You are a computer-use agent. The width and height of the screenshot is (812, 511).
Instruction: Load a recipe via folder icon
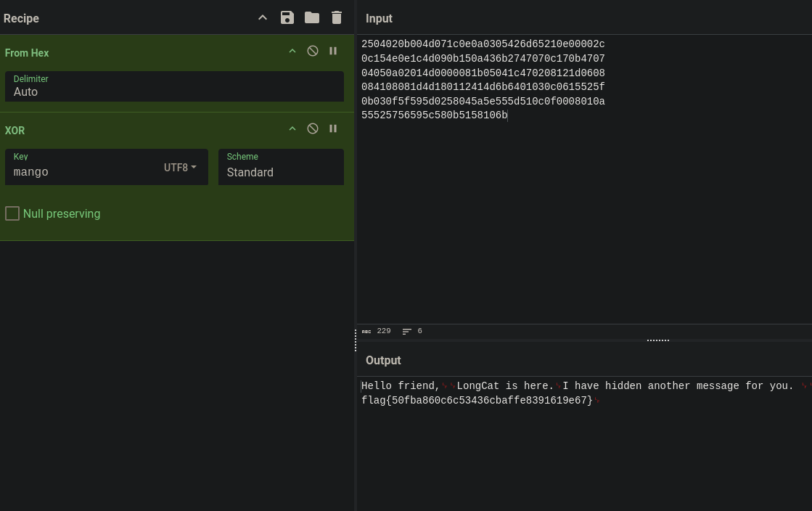coord(312,17)
